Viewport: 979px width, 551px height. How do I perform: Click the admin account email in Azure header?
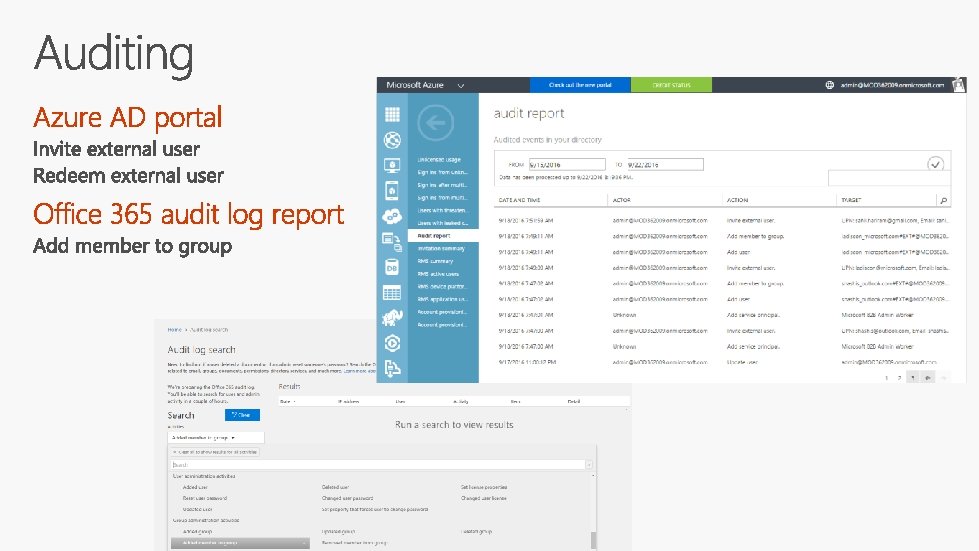point(892,85)
